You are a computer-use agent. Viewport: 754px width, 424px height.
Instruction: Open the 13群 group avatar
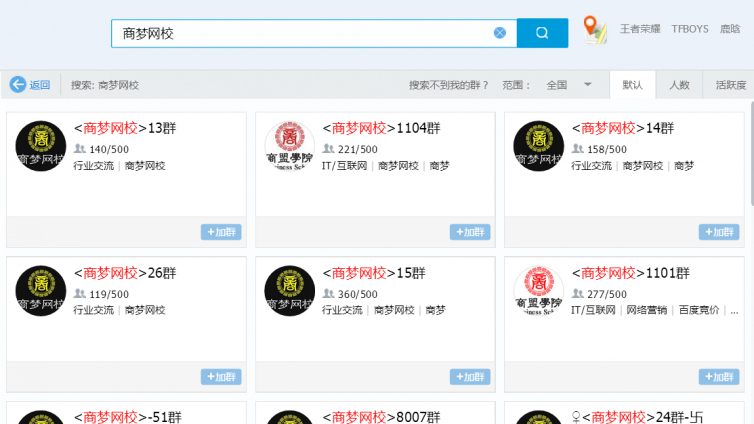(41, 146)
